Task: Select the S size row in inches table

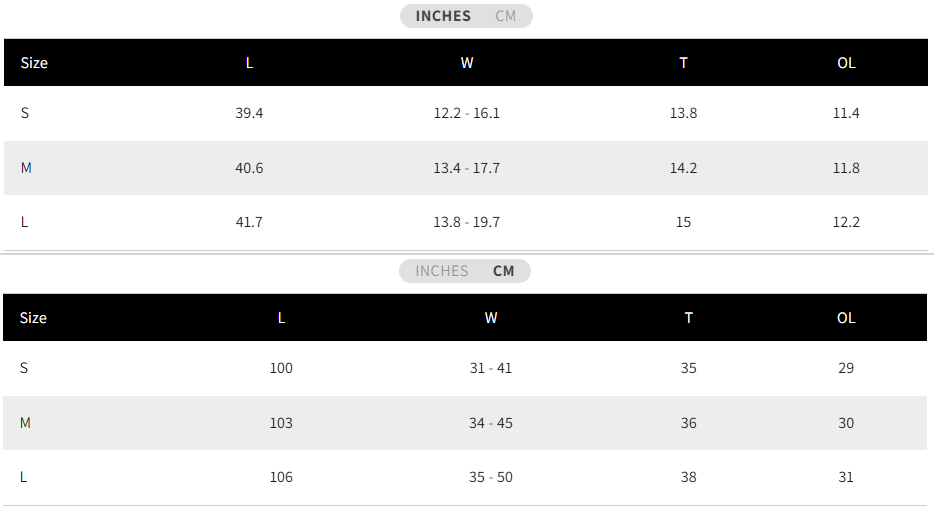Action: pos(466,113)
